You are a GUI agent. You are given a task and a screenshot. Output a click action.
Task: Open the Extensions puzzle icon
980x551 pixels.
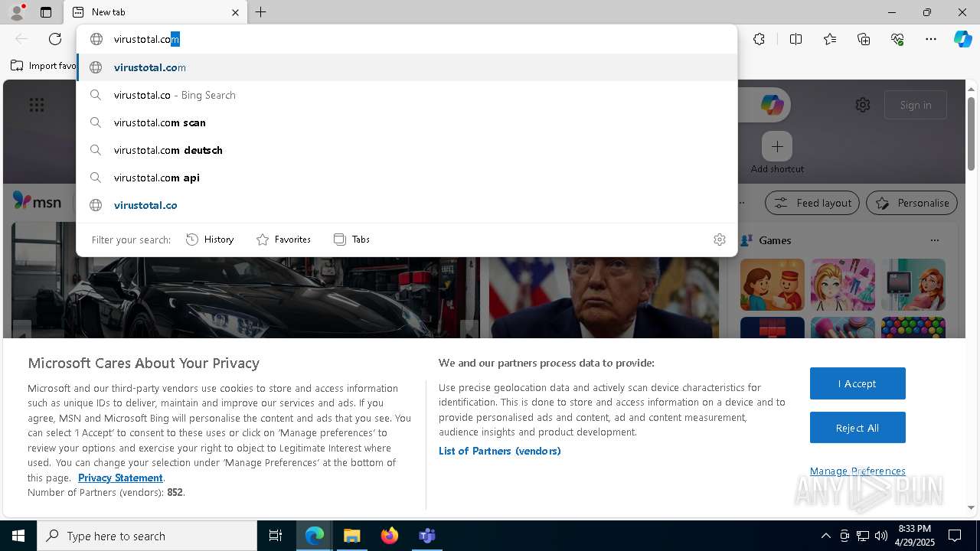[x=759, y=39]
